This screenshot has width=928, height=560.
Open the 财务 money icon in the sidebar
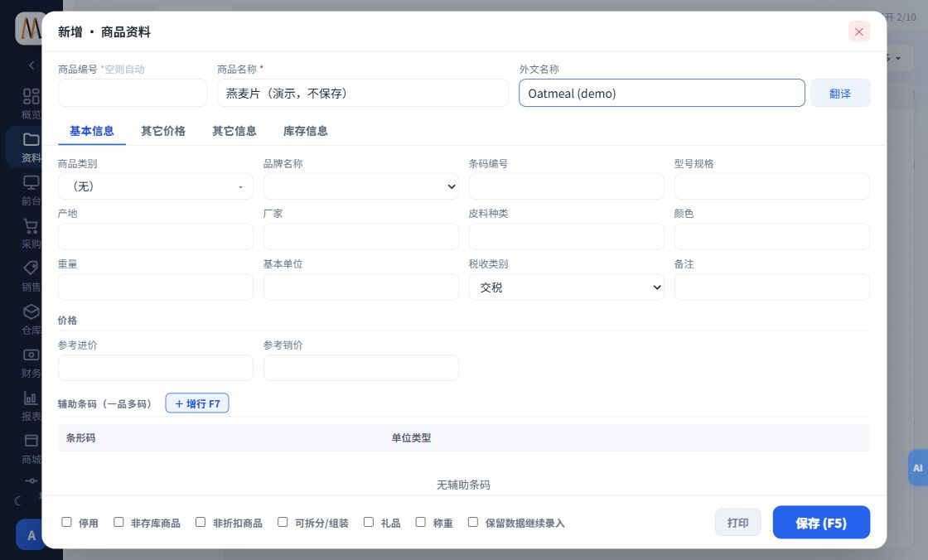click(x=31, y=355)
